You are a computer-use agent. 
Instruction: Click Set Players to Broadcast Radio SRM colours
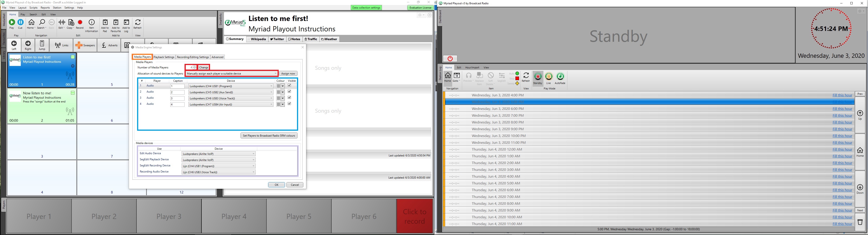coord(269,136)
